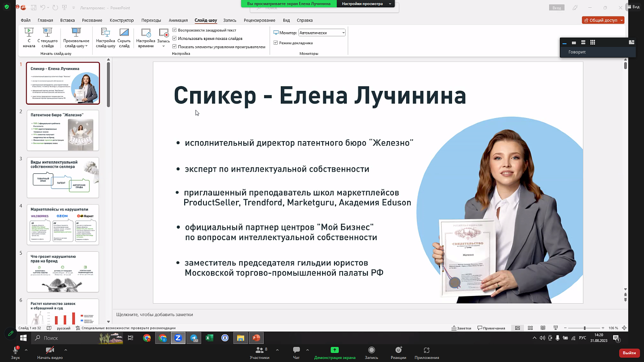Open the Анимация ribbon tab

tap(178, 20)
